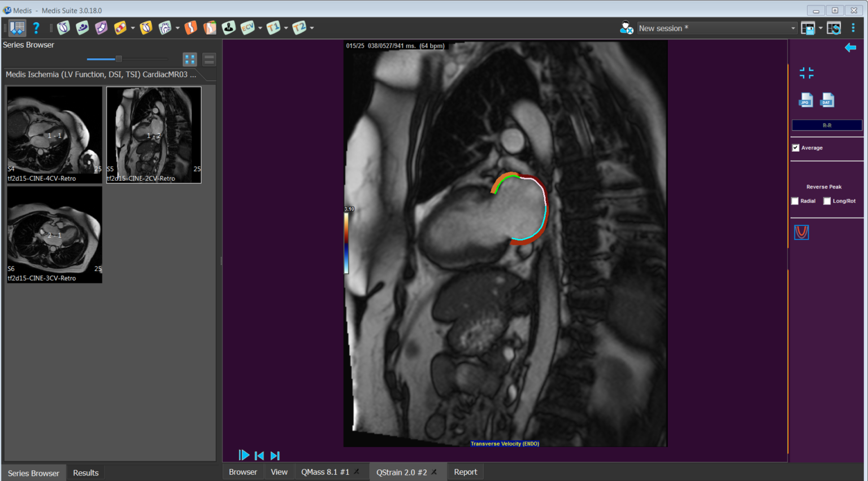Enable the Radial reverse peak checkbox
Image resolution: width=868 pixels, height=481 pixels.
(x=795, y=201)
